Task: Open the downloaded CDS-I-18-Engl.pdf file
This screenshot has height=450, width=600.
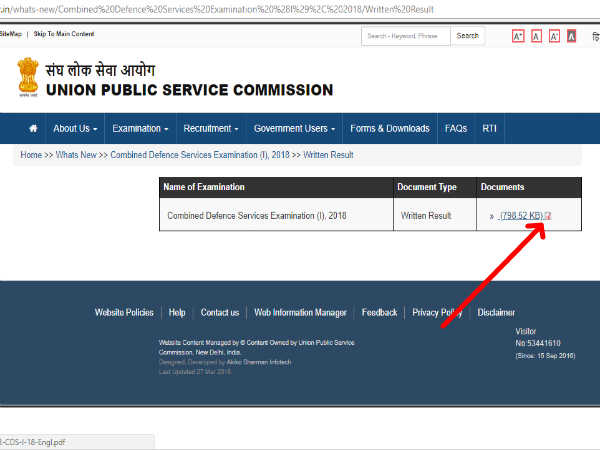Action: (x=77, y=442)
